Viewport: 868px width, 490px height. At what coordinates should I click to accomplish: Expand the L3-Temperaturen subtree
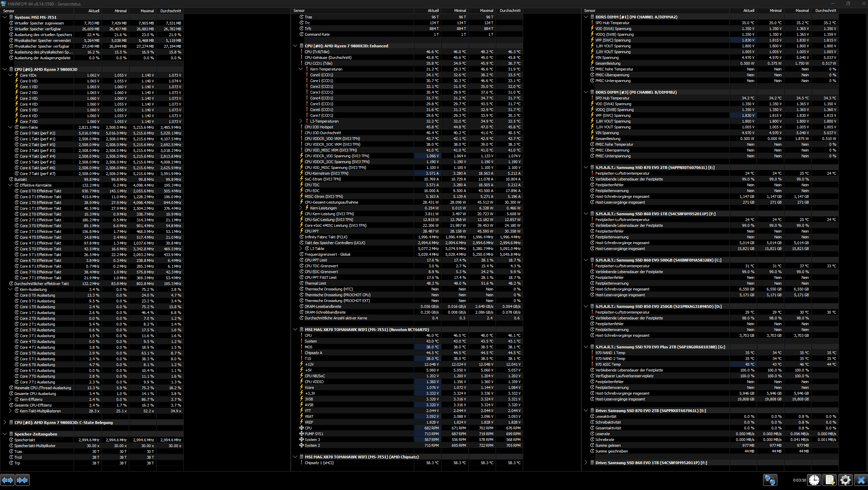tap(301, 121)
